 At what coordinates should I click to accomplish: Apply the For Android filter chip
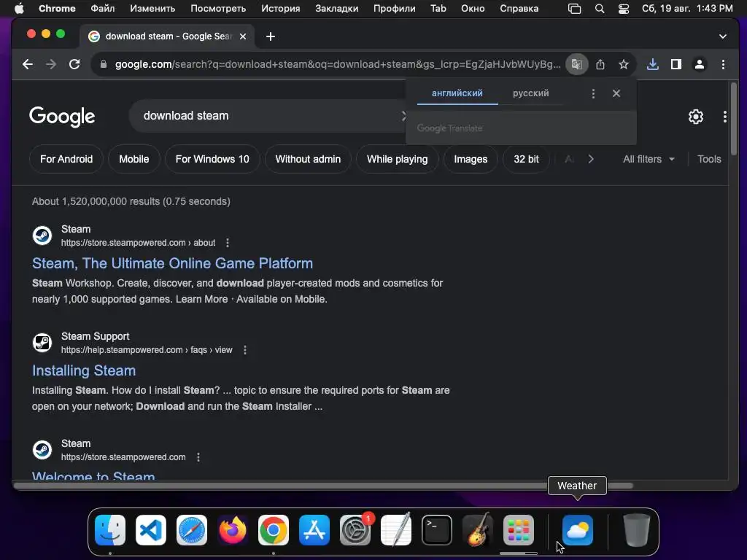click(66, 159)
